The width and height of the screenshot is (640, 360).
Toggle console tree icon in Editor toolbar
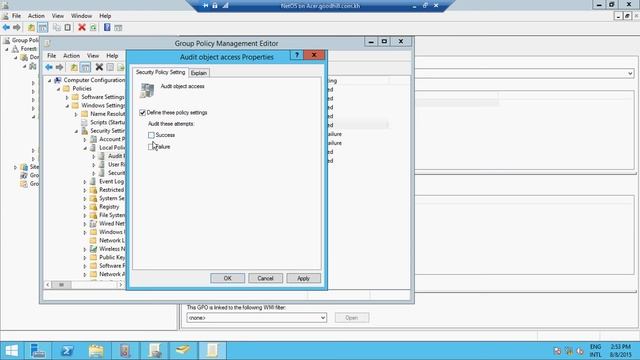[85, 67]
